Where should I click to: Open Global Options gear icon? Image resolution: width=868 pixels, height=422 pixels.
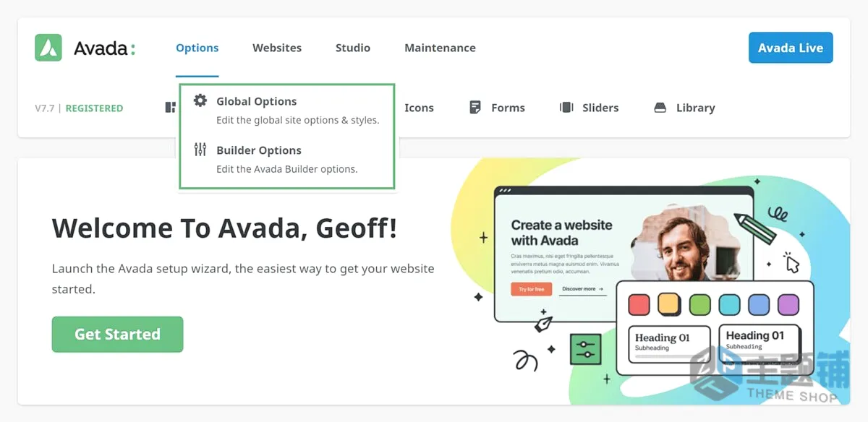coord(200,100)
